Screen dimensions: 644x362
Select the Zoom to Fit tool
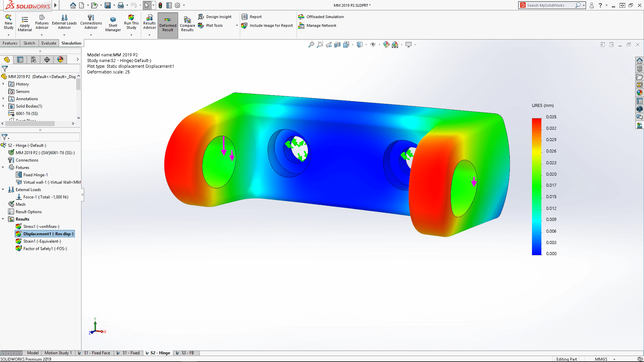pos(311,44)
